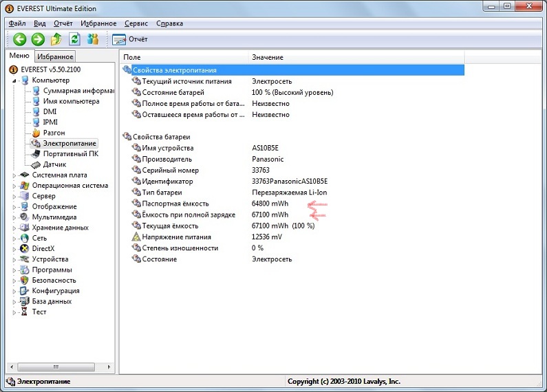Select the Свойства батареи group row

[293, 137]
